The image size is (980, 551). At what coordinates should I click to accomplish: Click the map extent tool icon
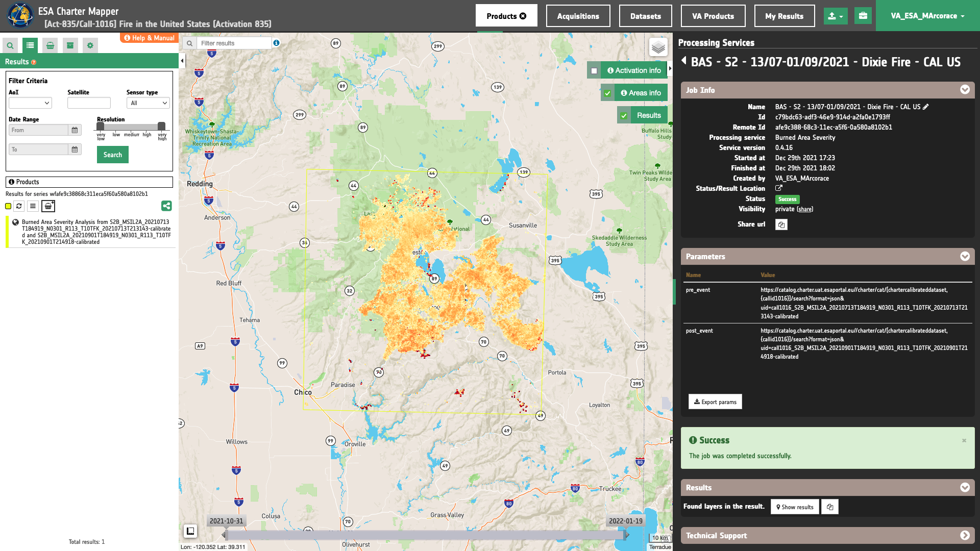190,531
